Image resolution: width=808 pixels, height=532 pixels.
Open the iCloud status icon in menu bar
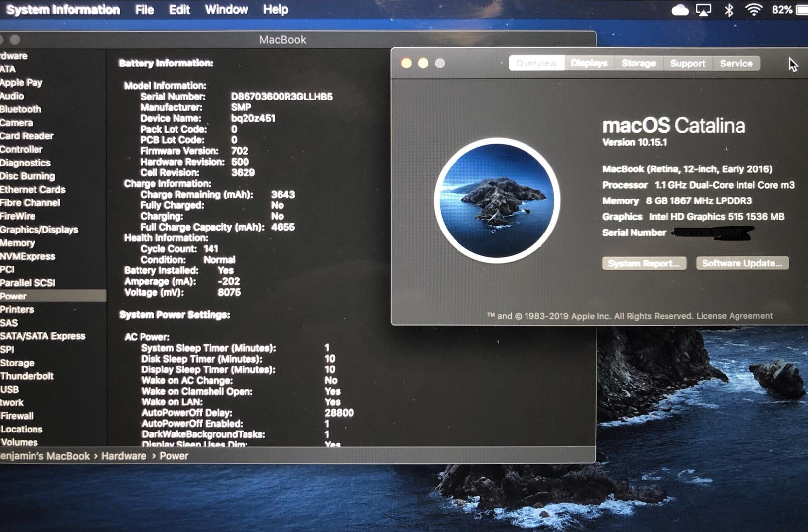(680, 10)
